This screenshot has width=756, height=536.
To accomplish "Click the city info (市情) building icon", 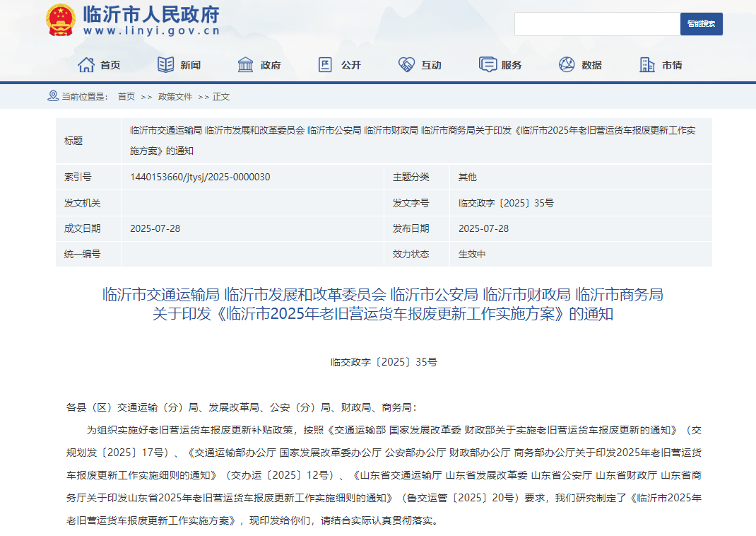I will point(646,65).
